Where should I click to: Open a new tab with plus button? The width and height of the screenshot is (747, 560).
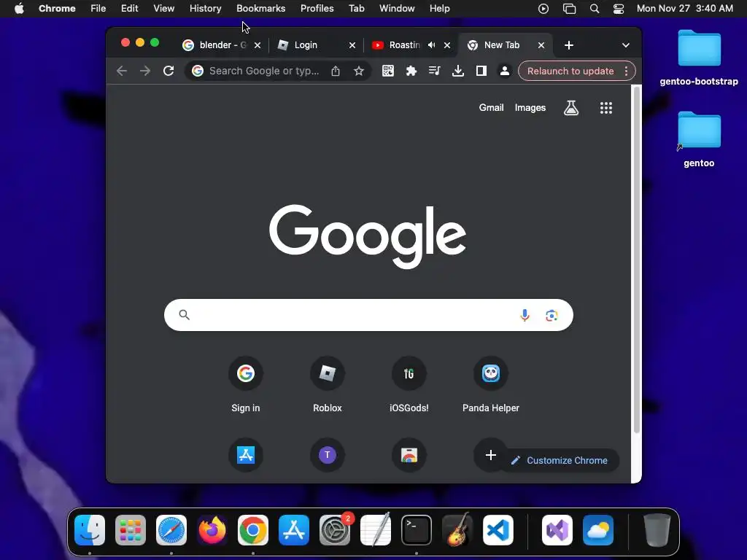coord(568,45)
